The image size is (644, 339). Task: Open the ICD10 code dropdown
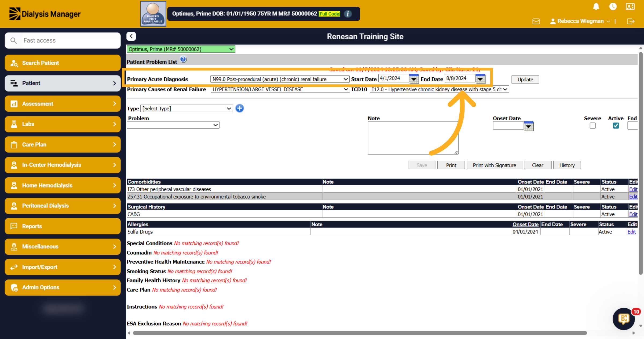[x=439, y=89]
